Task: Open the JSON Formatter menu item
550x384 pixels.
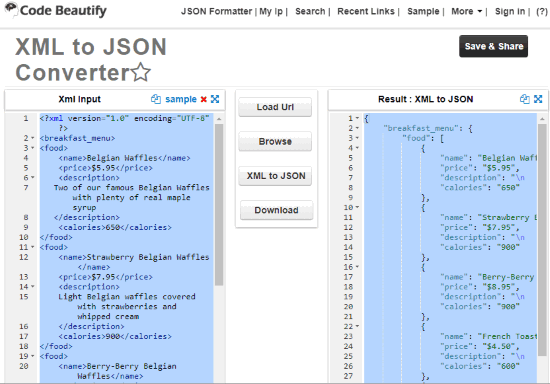Action: pos(216,11)
